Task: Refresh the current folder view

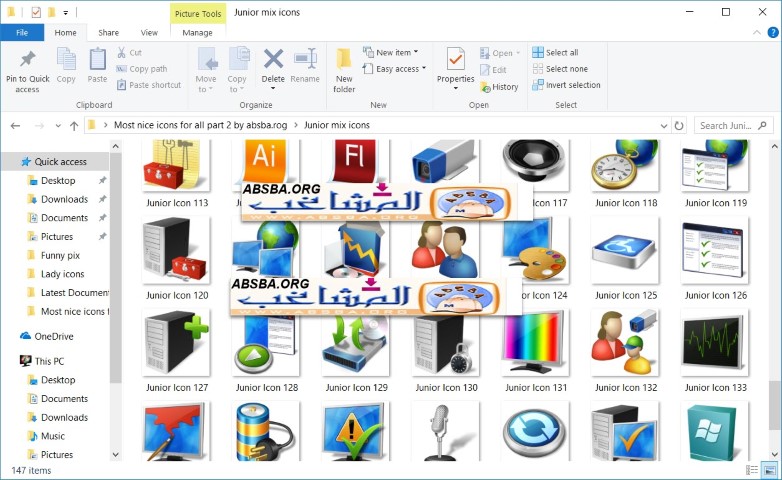Action: [x=679, y=126]
